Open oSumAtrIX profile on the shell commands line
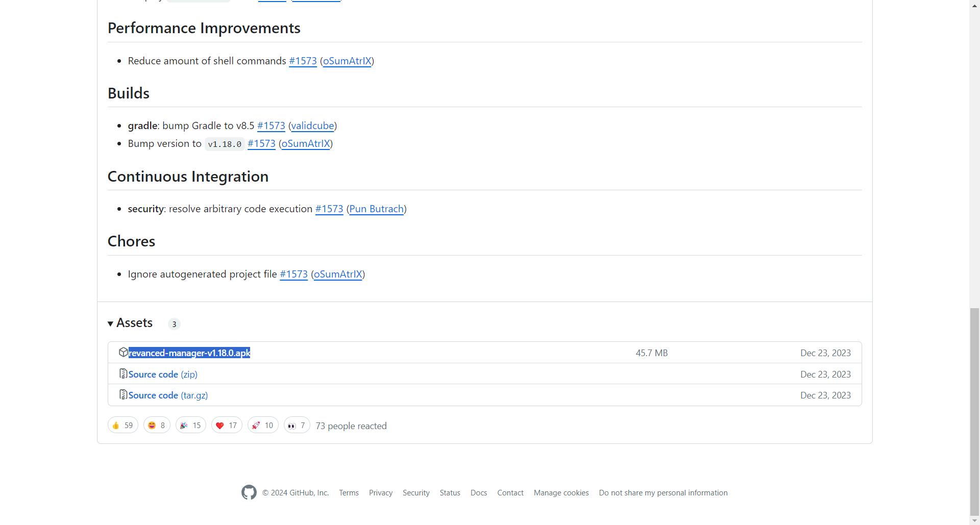Image resolution: width=980 pixels, height=525 pixels. click(x=347, y=61)
